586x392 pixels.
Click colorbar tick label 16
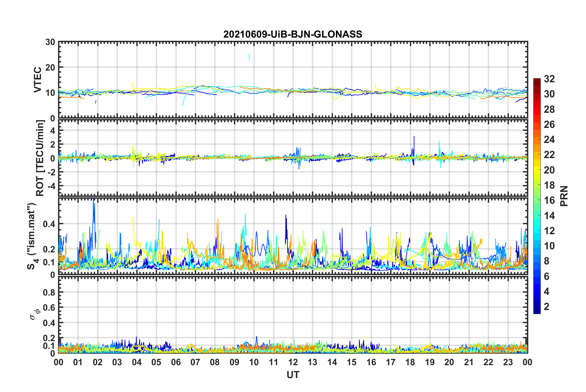(549, 200)
